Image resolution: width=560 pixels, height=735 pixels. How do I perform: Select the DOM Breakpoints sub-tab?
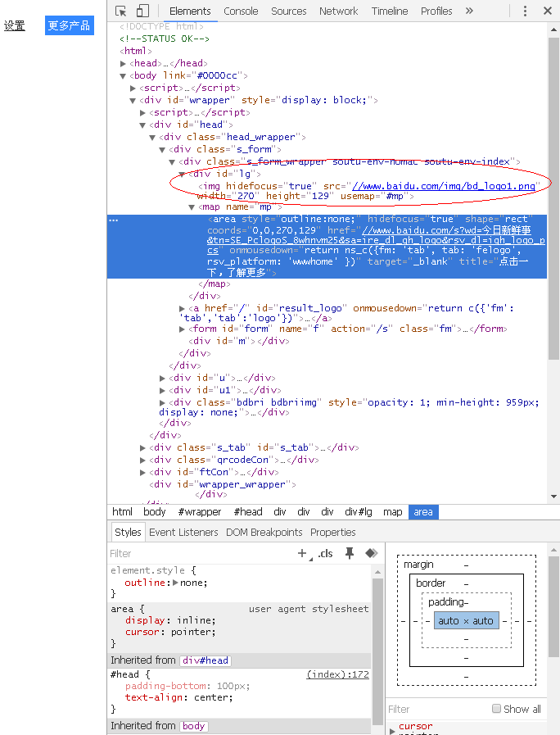coord(264,533)
